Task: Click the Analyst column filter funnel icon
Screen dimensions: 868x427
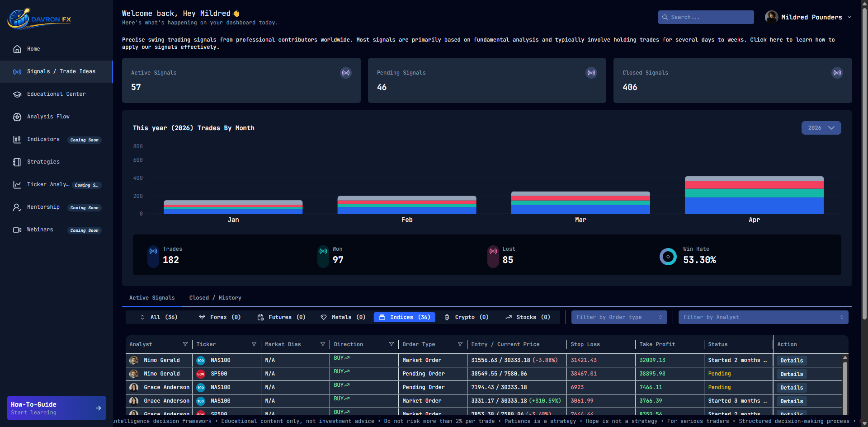Action: (x=185, y=344)
